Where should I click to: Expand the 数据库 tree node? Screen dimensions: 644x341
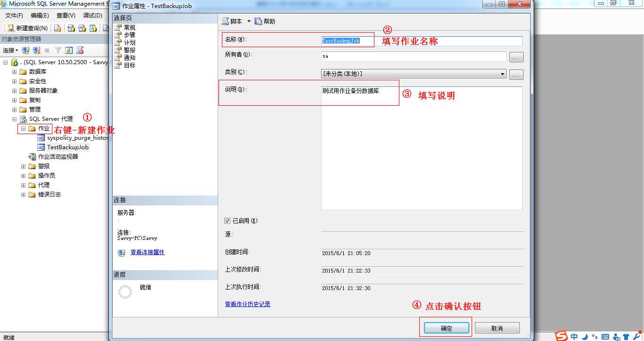point(14,72)
